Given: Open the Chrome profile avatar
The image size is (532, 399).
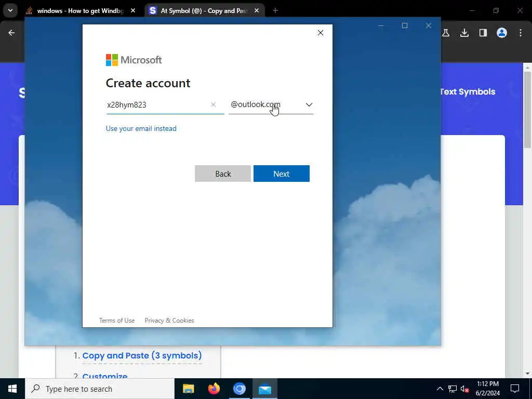Looking at the screenshot, I should tap(502, 33).
